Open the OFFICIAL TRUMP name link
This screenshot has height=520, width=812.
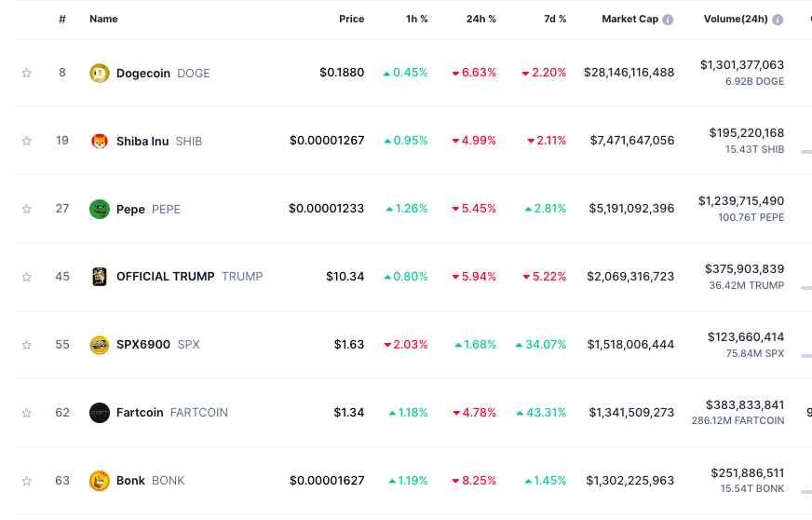pyautogui.click(x=165, y=277)
